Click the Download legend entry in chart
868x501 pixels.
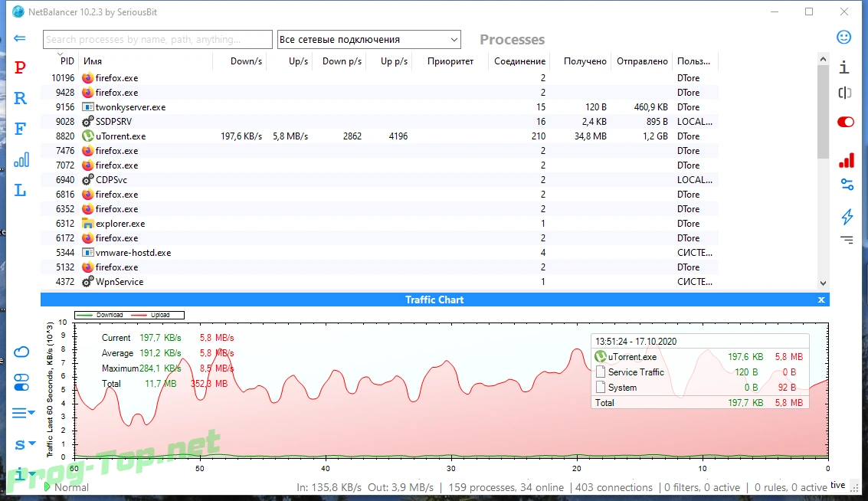101,315
